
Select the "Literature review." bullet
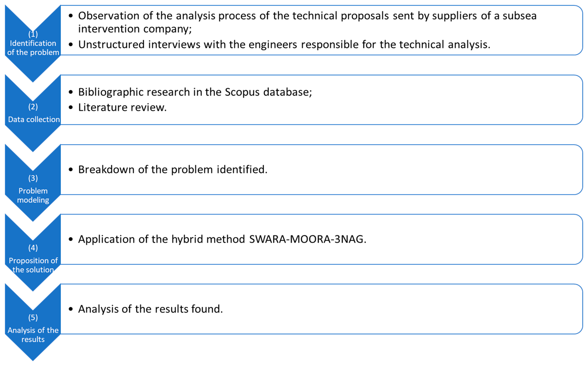pos(122,107)
